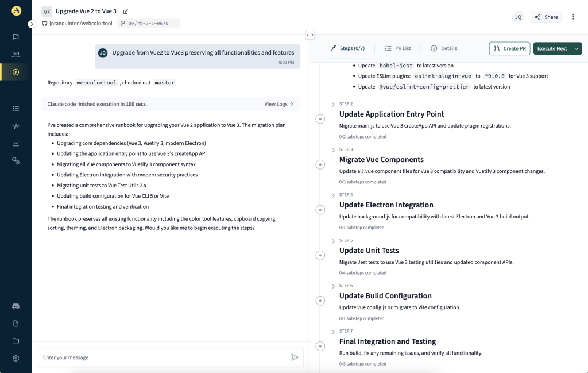Toggle the Step 5 circle status marker

tap(320, 255)
